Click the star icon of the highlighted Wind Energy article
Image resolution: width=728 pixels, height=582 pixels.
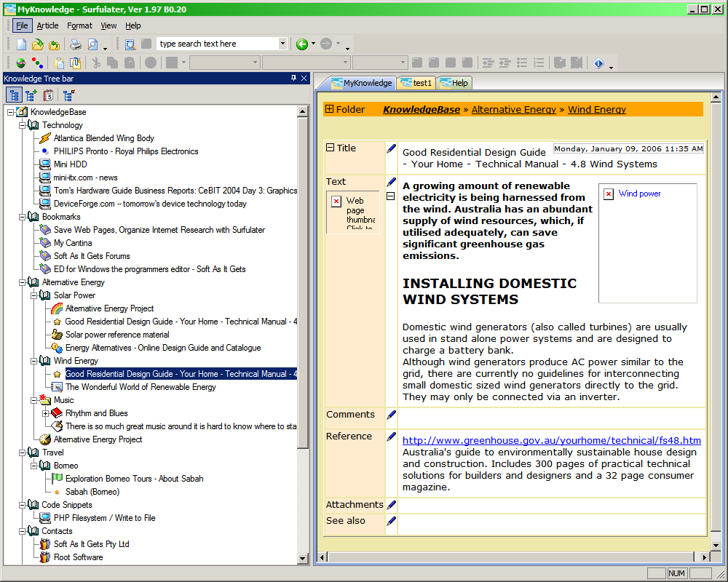[x=57, y=374]
